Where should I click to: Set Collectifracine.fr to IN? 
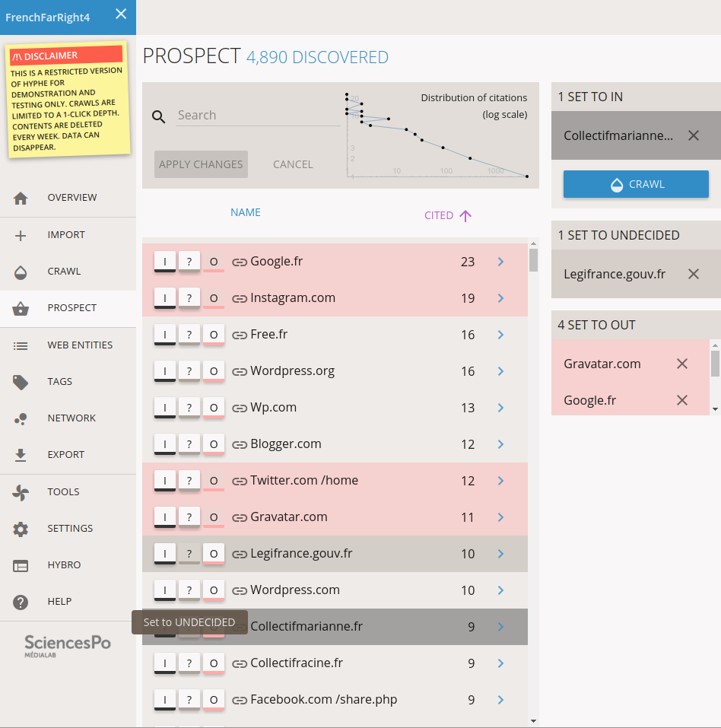coord(165,663)
